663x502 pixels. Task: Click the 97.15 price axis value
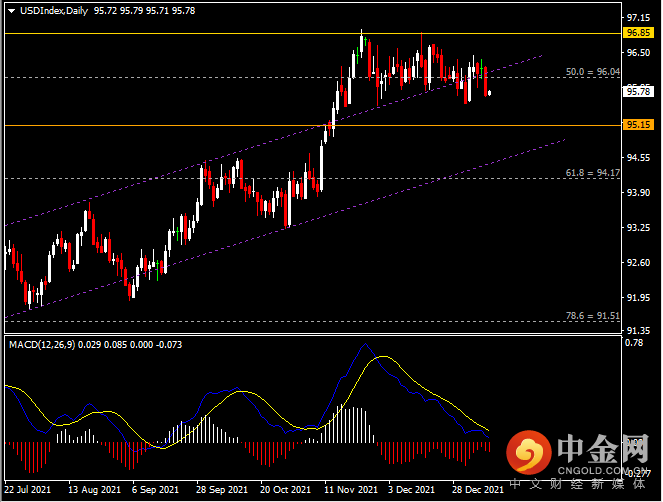point(638,18)
